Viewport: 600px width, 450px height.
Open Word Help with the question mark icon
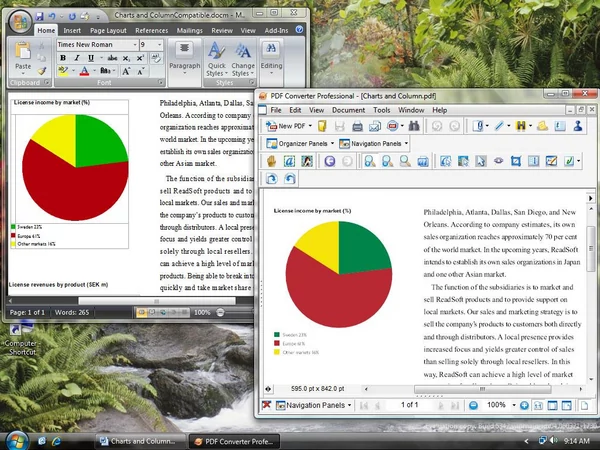(299, 29)
